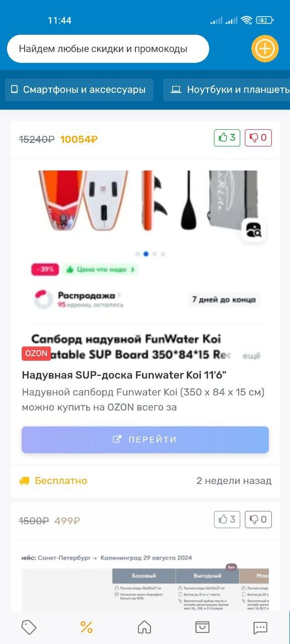
Task: Go to the home icon in bottom bar
Action: pos(144,627)
